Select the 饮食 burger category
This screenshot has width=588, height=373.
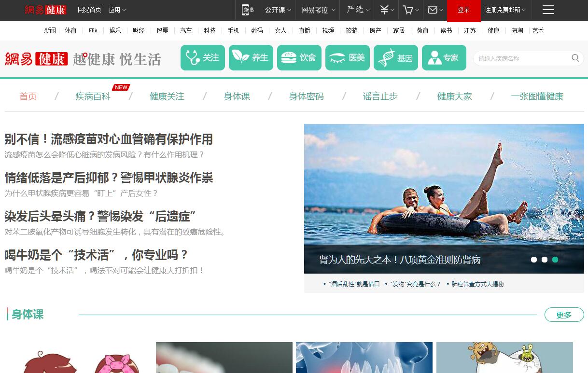[x=299, y=58]
